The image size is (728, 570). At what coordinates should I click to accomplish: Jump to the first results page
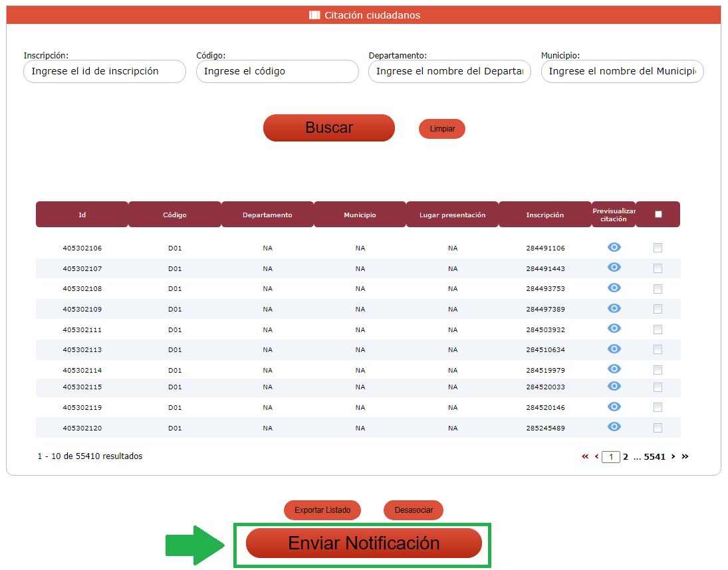tap(585, 456)
